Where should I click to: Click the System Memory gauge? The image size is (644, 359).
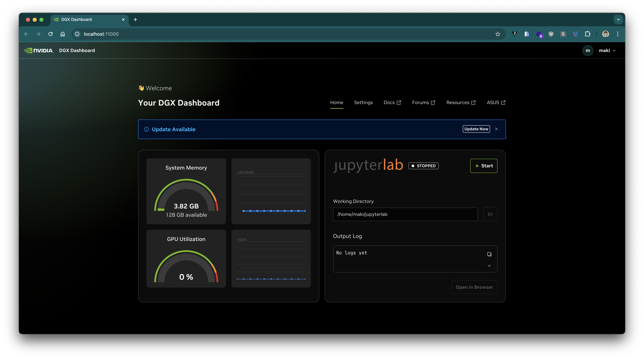tap(186, 195)
